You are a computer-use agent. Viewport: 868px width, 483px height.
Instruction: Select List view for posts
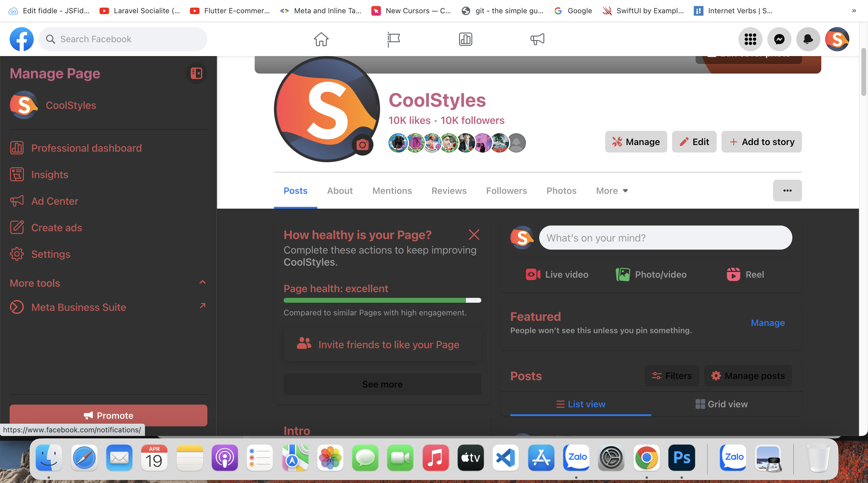point(580,403)
